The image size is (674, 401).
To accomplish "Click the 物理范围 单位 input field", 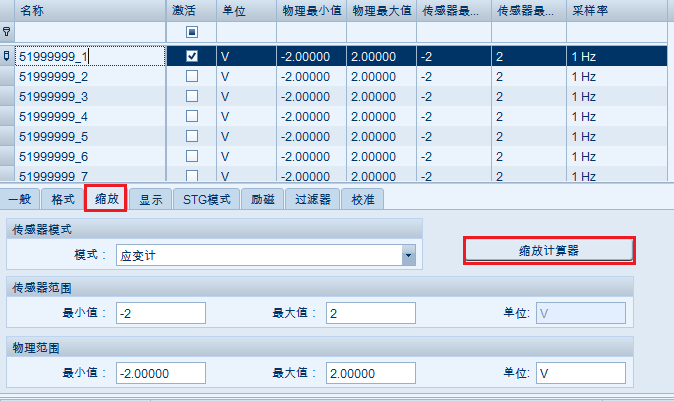I will (581, 373).
